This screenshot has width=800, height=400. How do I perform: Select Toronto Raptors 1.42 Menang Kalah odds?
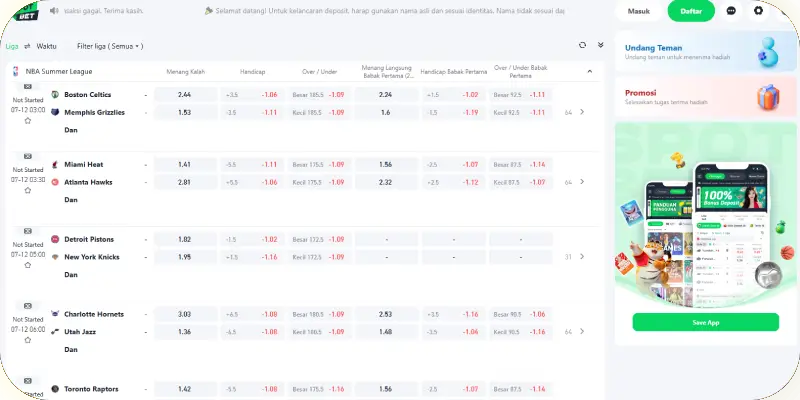(185, 389)
